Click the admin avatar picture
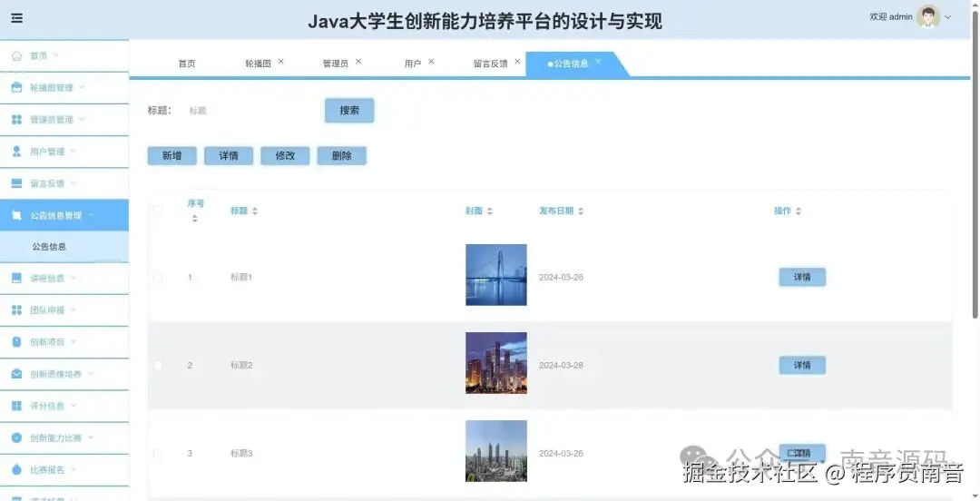Image resolution: width=980 pixels, height=501 pixels. 928,17
